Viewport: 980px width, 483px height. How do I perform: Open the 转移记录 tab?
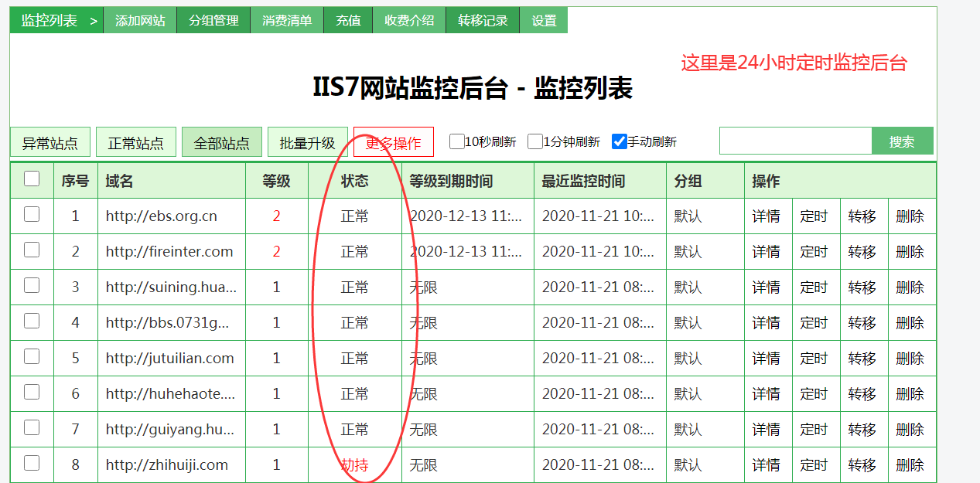tap(483, 20)
